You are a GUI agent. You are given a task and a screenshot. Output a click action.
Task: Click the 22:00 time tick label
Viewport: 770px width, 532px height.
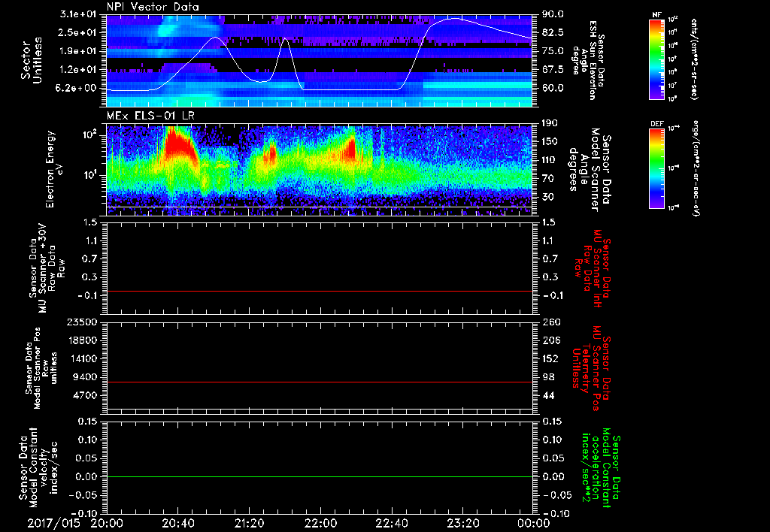(320, 523)
